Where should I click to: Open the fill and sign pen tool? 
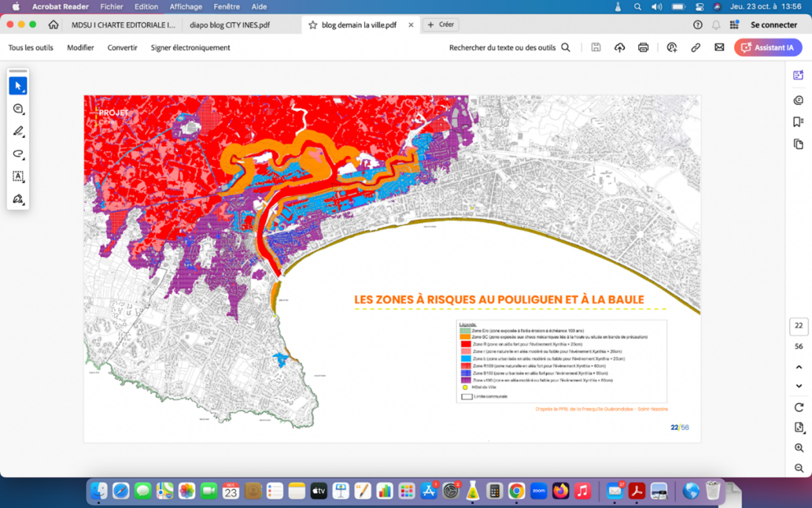tap(18, 199)
